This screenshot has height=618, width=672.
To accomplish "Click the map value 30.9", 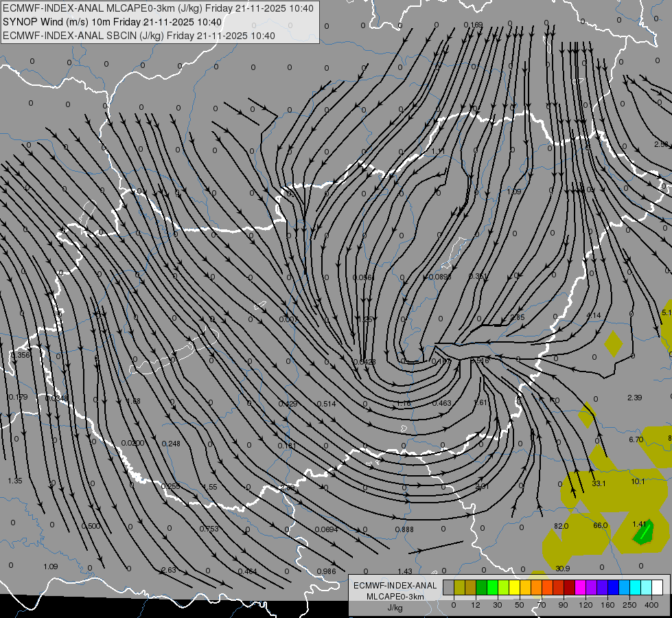I will pyautogui.click(x=563, y=569).
